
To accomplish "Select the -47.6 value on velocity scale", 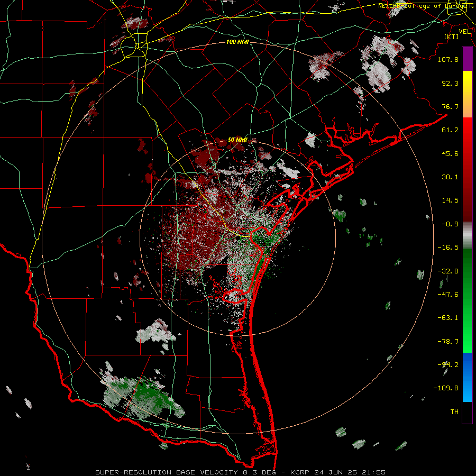I will 448,295.
